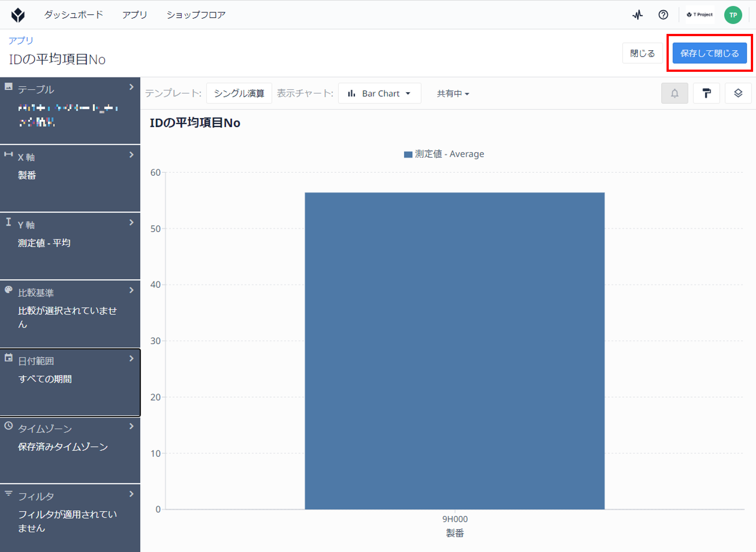Viewport: 756px width, 552px height.
Task: Click the フィルタが適用されていません text
Action: point(68,521)
